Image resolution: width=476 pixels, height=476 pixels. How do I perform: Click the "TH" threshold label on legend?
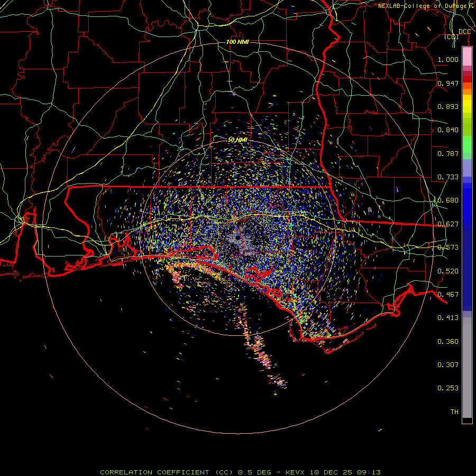454,412
